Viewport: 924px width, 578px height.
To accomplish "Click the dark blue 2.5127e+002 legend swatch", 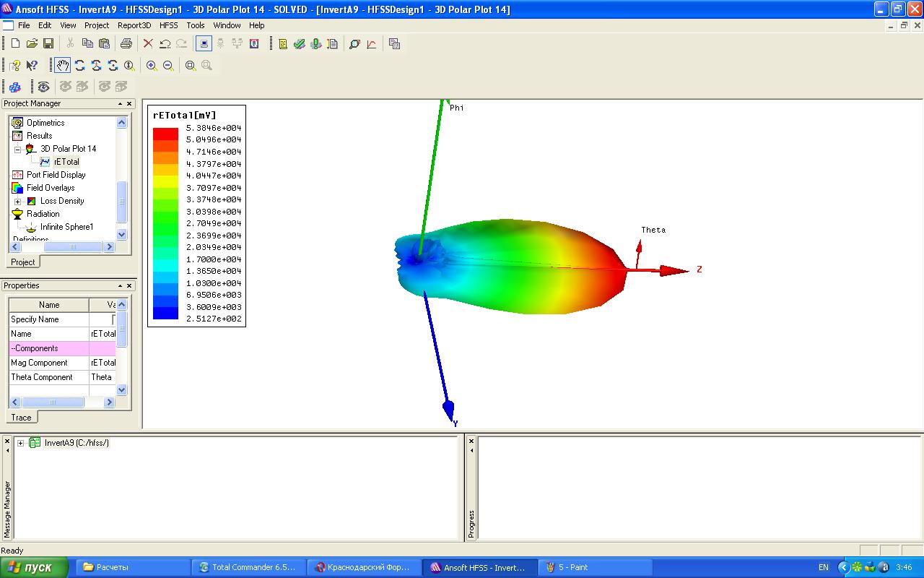I will point(165,313).
